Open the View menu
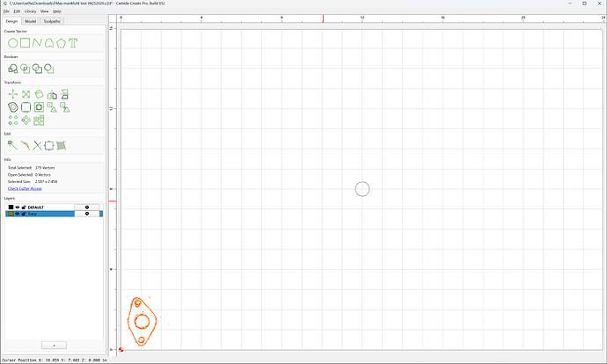 tap(45, 11)
